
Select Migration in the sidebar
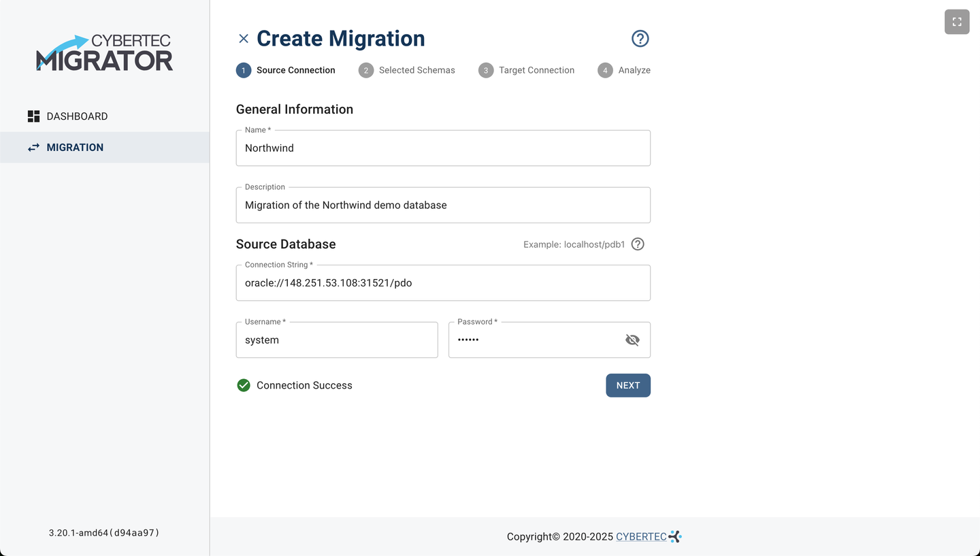pos(75,148)
